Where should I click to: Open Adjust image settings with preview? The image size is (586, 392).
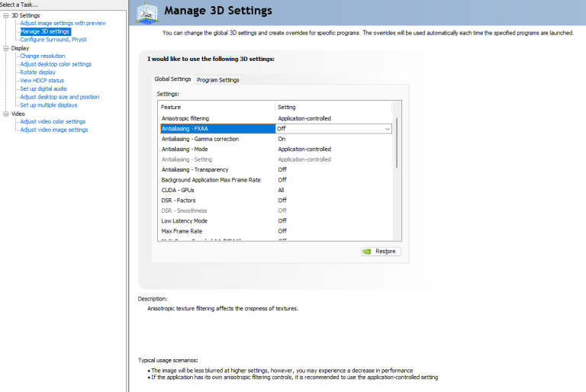63,23
